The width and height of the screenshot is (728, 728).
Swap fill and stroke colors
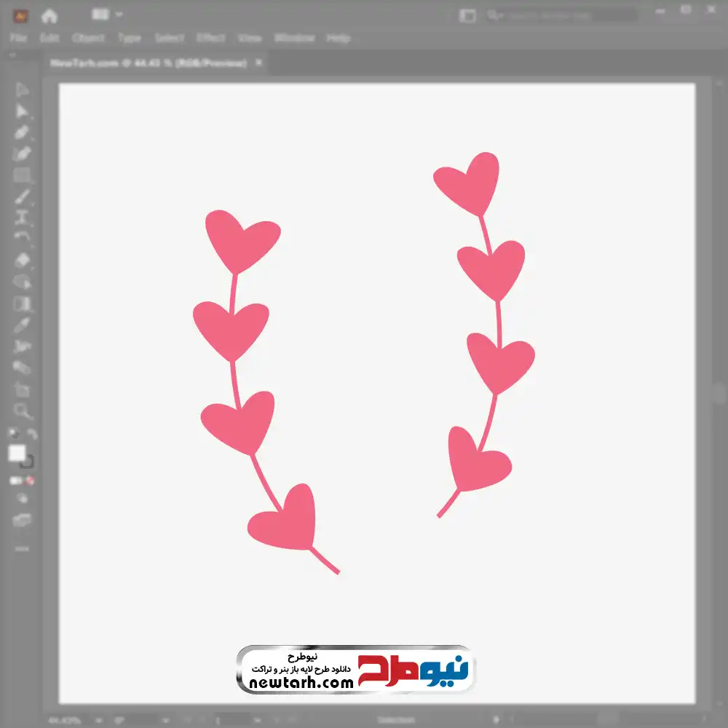coord(31,434)
